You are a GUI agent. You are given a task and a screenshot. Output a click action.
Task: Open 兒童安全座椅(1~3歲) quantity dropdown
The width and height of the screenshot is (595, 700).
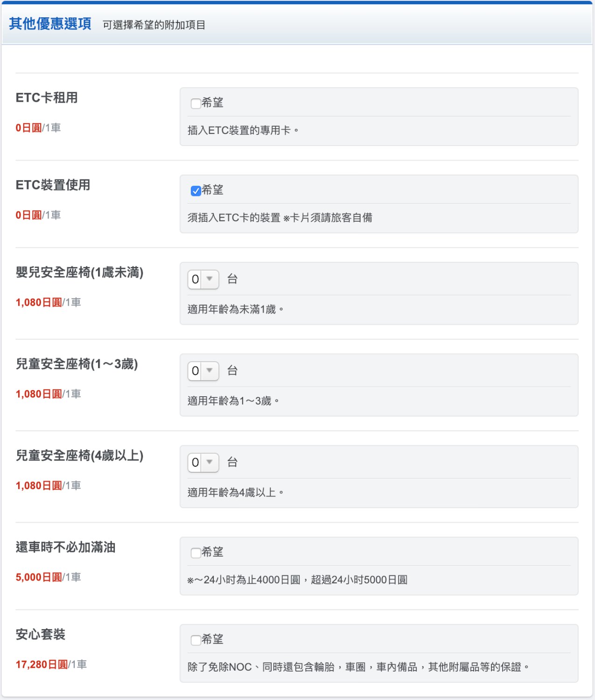(x=203, y=371)
